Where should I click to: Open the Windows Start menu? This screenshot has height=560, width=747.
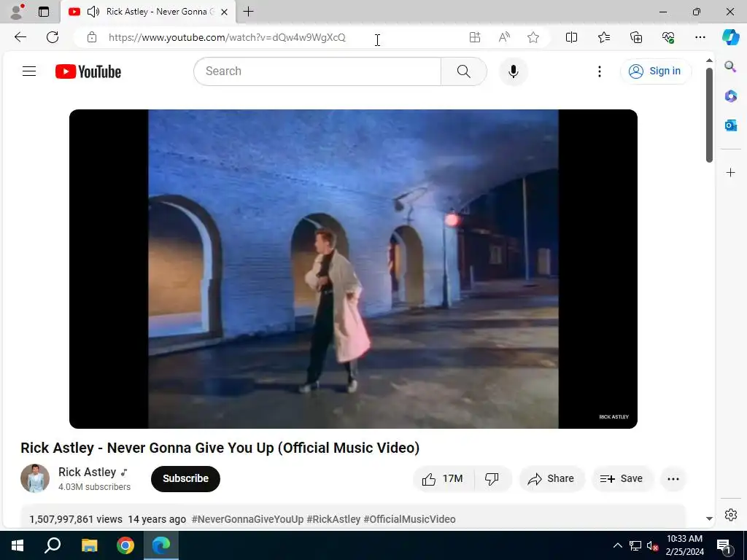[18, 545]
